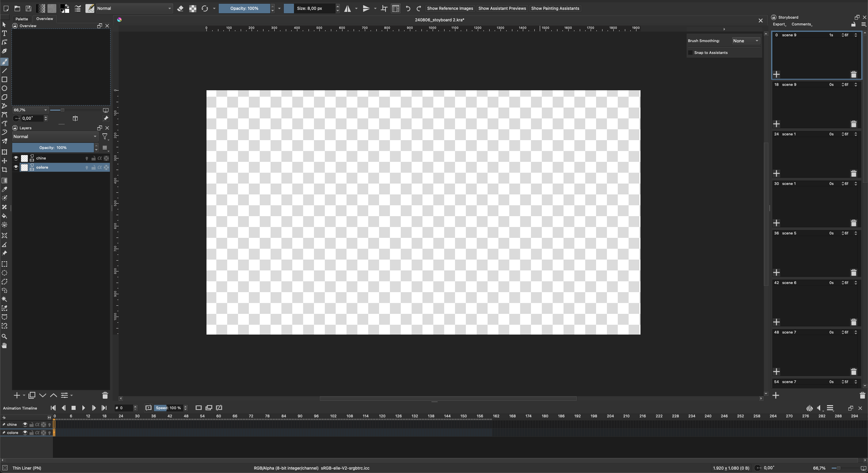Switch to the Palette tab
Image resolution: width=868 pixels, height=473 pixels.
22,19
